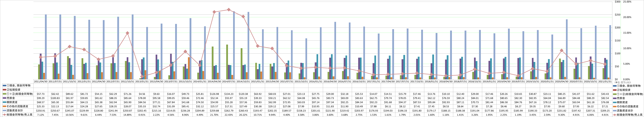Click the $250.91 total current assets cell
644x117 pixels.
pyautogui.click(x=41, y=111)
